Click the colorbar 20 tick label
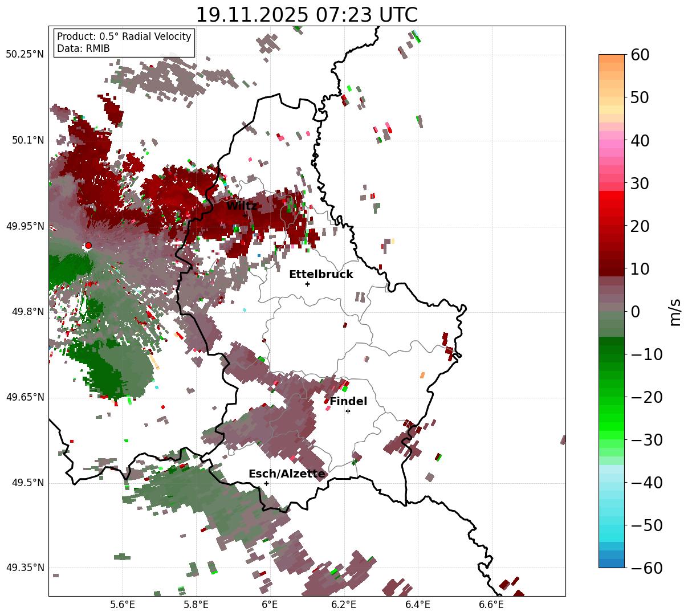688x616 pixels. pyautogui.click(x=640, y=226)
